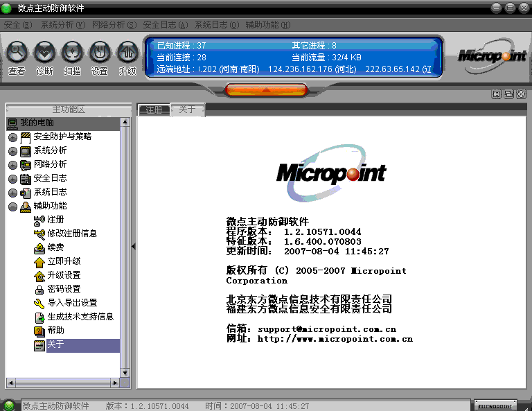This screenshot has height=411, width=532.
Task: Click the 立即升级 up-arrow icon
Action: point(39,262)
